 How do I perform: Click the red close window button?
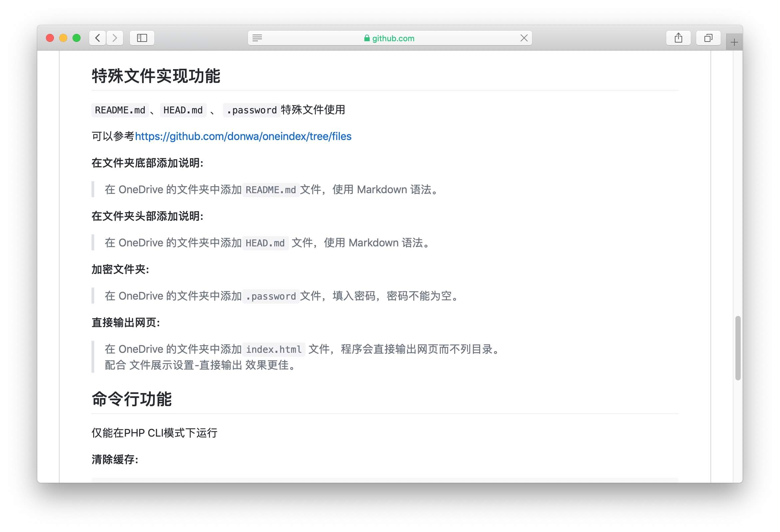tap(50, 38)
